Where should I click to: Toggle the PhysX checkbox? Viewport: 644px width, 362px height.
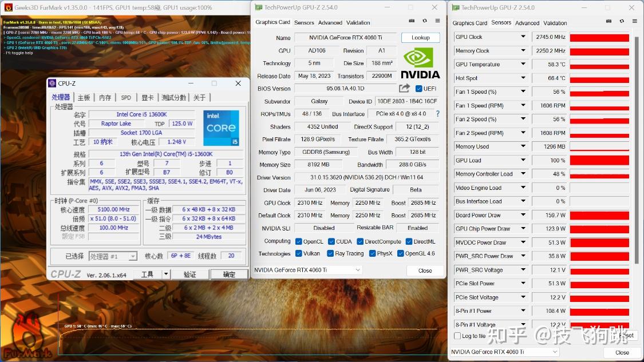pos(372,253)
